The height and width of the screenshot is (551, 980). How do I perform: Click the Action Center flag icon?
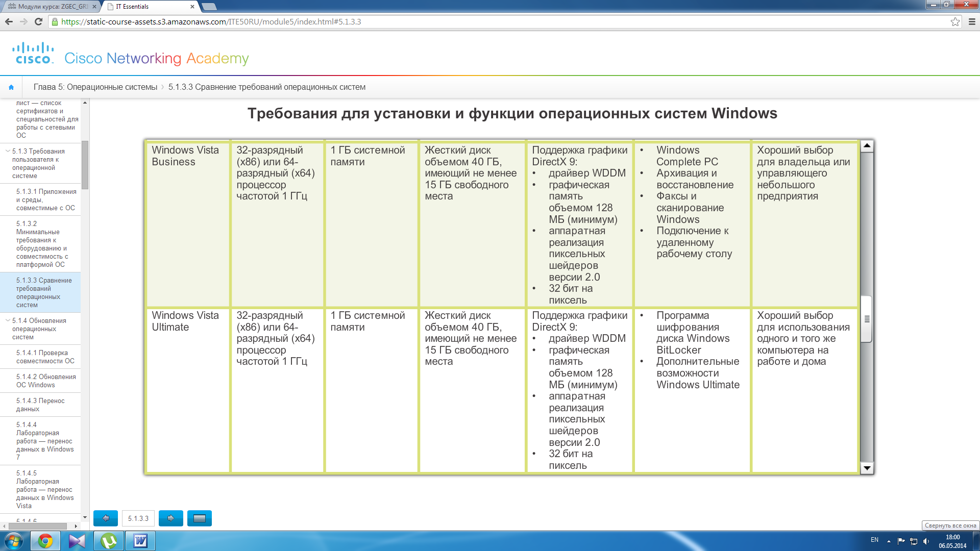[901, 541]
